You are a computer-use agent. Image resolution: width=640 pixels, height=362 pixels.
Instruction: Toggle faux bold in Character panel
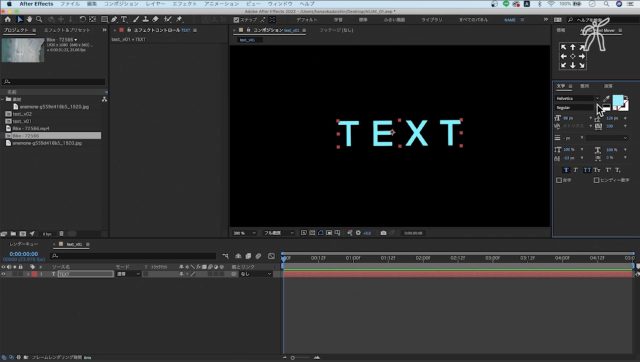pos(566,170)
